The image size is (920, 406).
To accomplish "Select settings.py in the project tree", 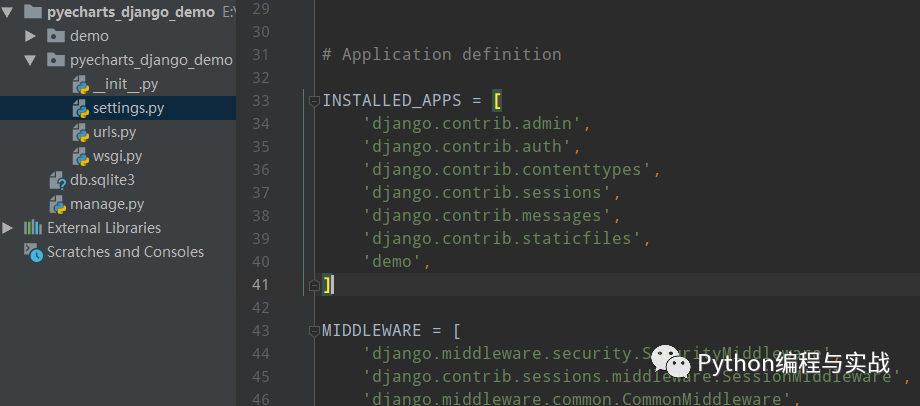I will tap(128, 109).
